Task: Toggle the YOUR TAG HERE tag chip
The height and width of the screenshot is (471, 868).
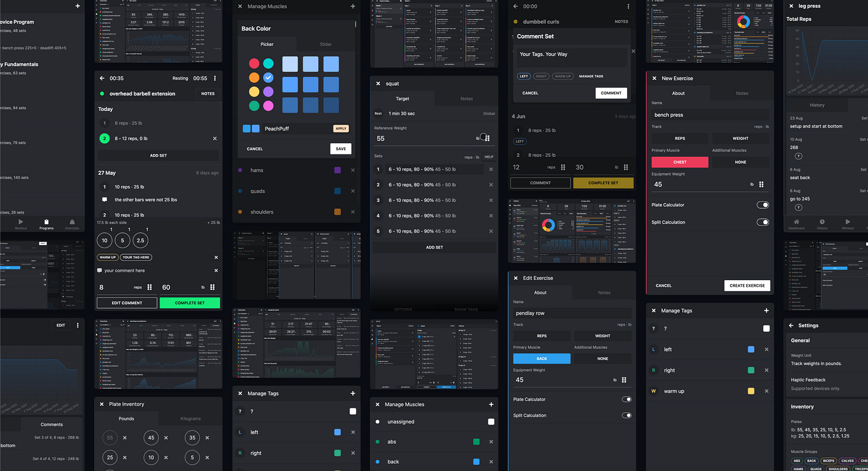Action: pos(137,258)
